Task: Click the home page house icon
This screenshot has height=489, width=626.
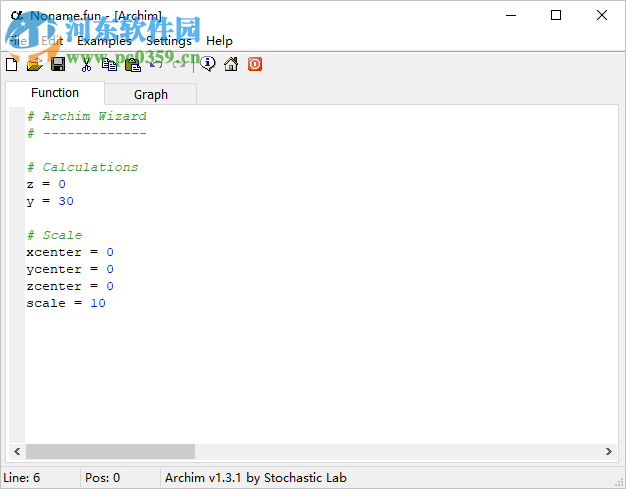Action: tap(231, 64)
